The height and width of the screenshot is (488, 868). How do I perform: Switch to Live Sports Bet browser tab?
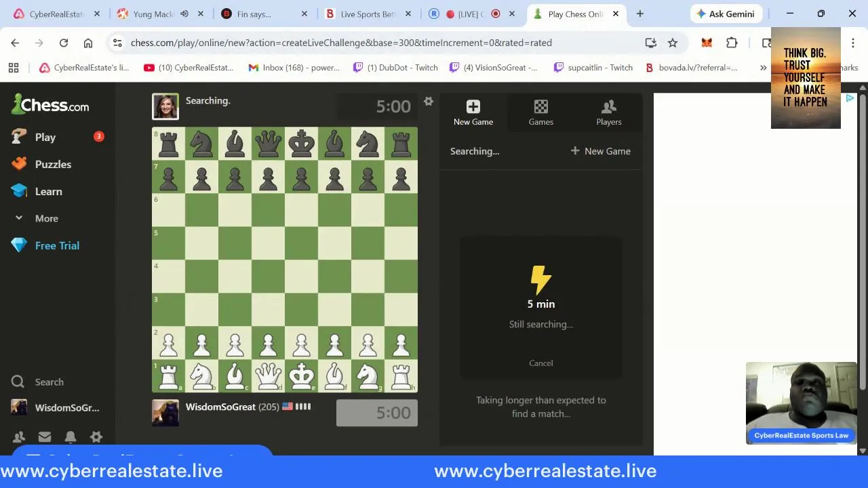coord(368,14)
